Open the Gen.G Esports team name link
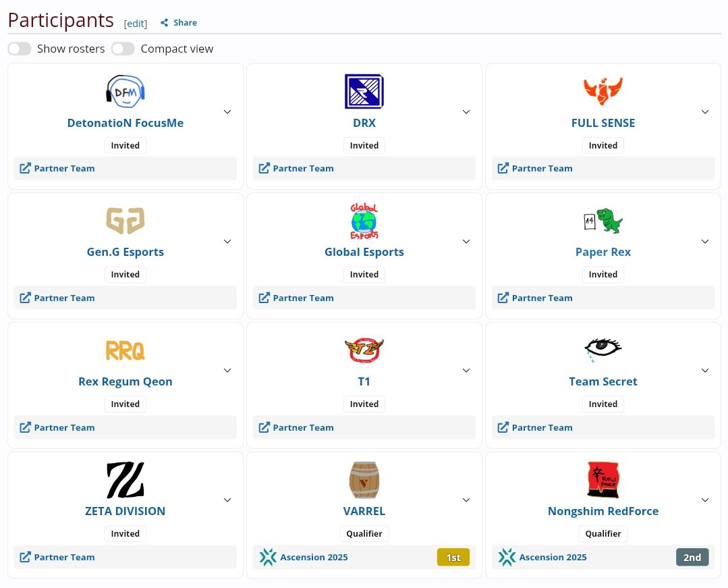This screenshot has width=728, height=588. point(125,252)
